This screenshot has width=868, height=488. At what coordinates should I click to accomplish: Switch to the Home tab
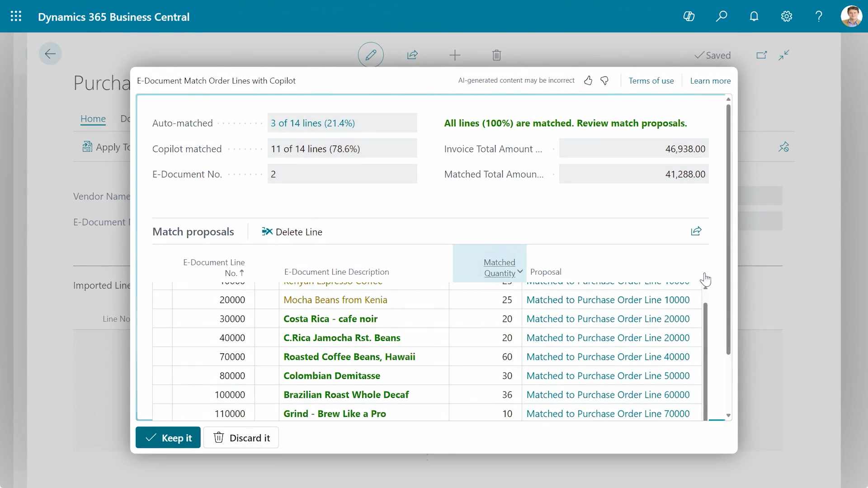[93, 119]
